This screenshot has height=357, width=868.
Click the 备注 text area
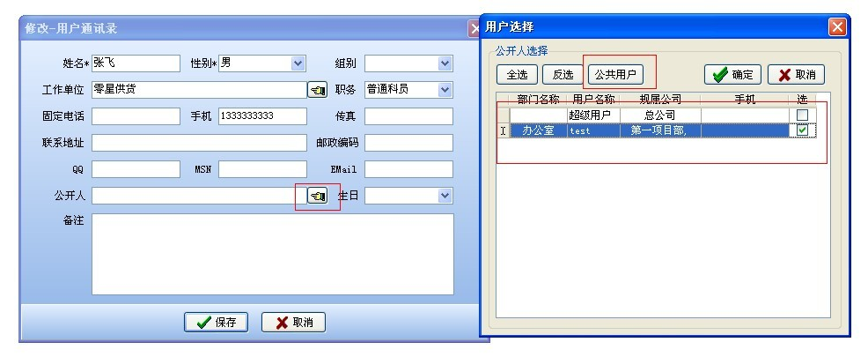coord(272,254)
